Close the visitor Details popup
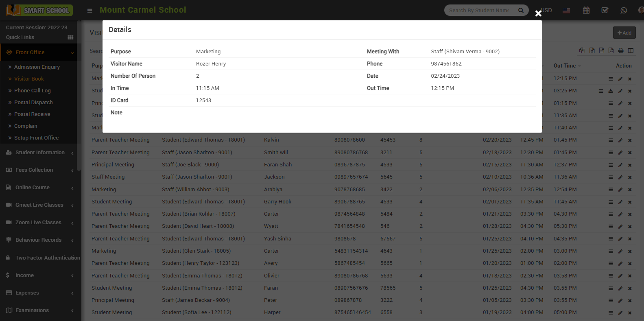Screen dimensions: 644x321 tap(538, 13)
